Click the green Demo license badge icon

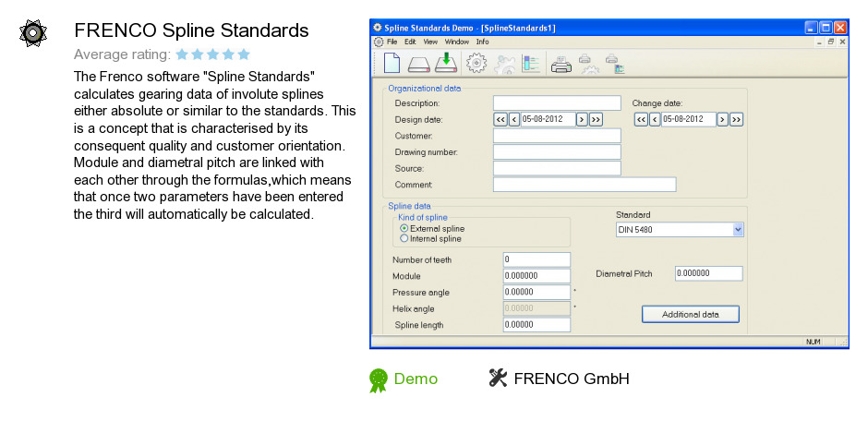(x=379, y=380)
